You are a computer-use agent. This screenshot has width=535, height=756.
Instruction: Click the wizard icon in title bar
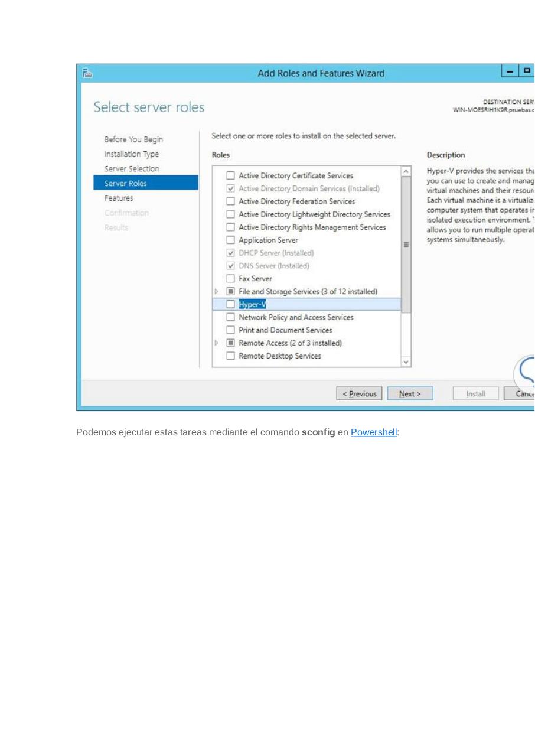click(87, 73)
